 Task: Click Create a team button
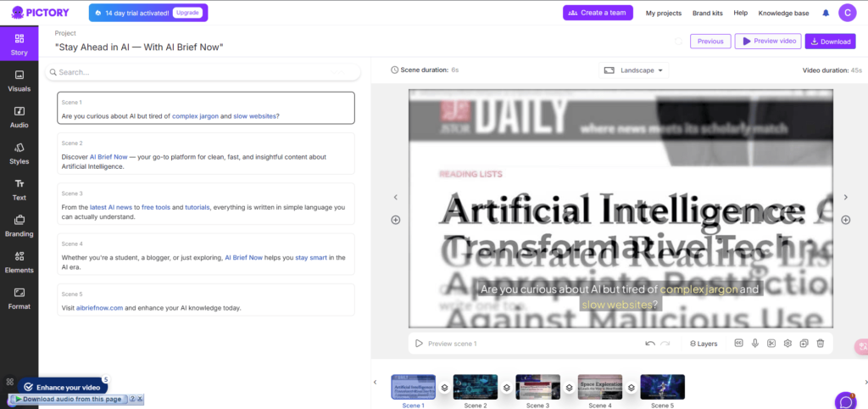[598, 13]
